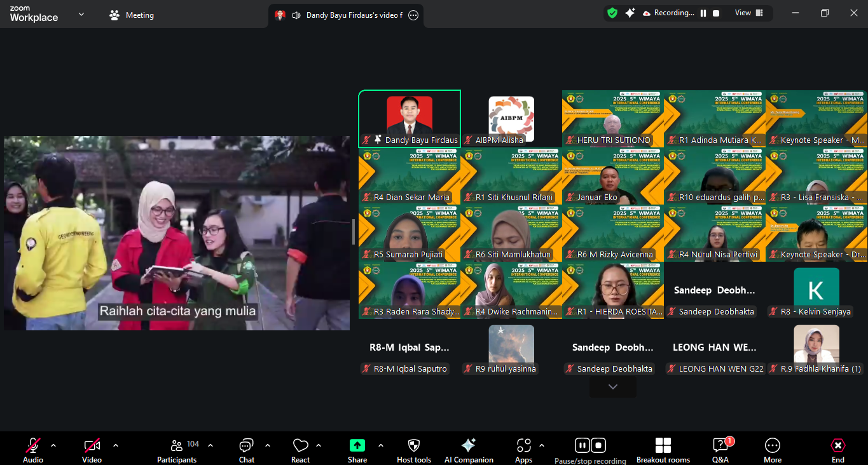Expand video options arrow next to Video

[x=116, y=445]
